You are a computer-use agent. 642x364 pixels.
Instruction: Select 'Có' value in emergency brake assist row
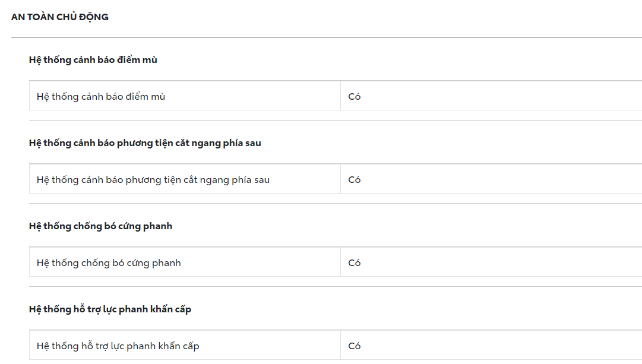[355, 346]
